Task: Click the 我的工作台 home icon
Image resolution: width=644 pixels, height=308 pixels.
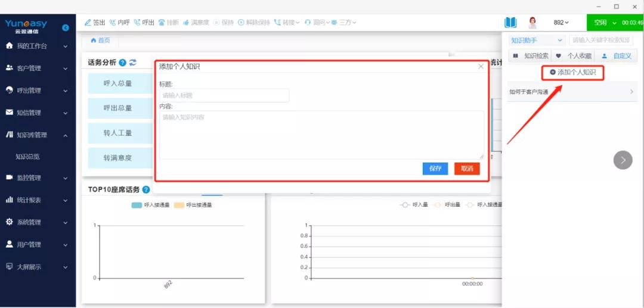Action: [x=10, y=46]
